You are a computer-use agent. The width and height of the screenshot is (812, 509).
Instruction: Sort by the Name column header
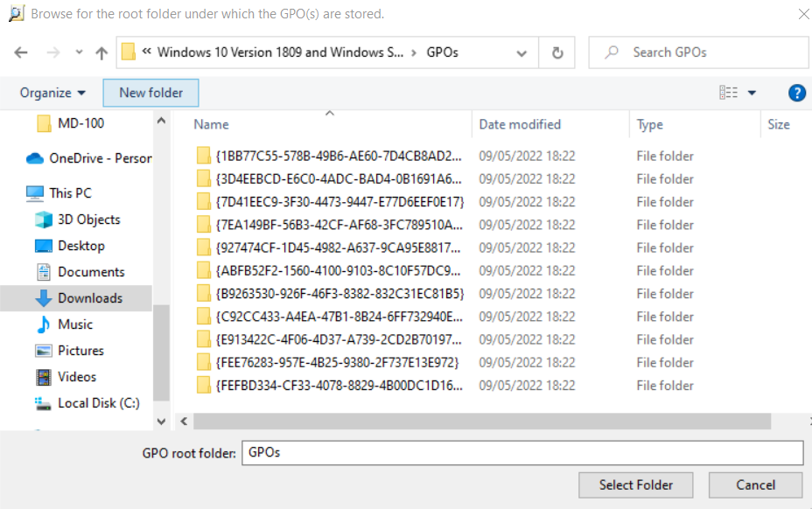point(211,124)
